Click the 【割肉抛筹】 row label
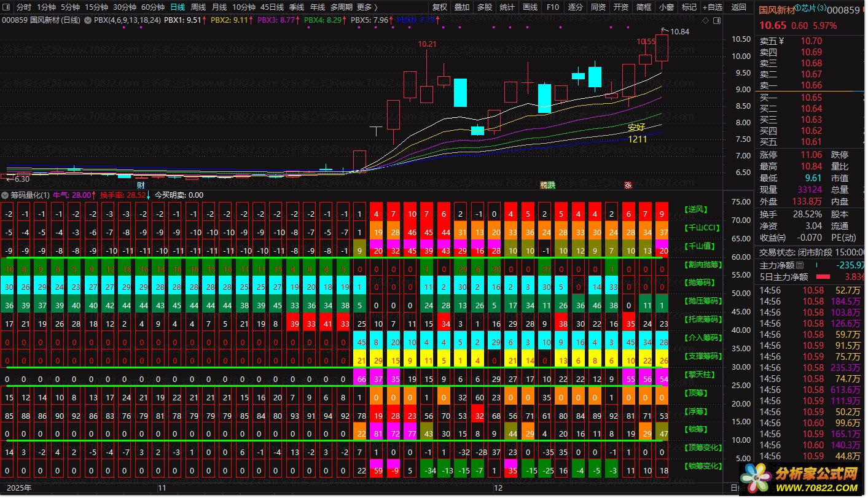Image resolution: width=868 pixels, height=498 pixels. pyautogui.click(x=703, y=265)
